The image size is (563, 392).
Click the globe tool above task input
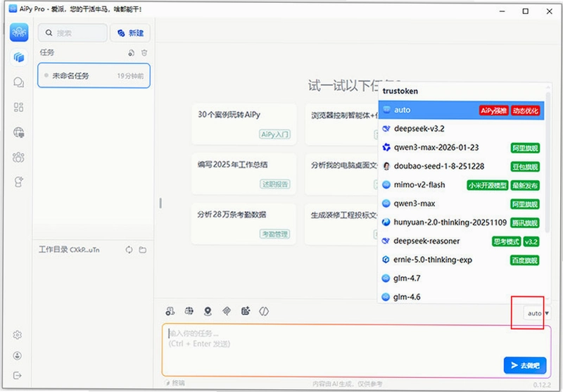tap(189, 311)
